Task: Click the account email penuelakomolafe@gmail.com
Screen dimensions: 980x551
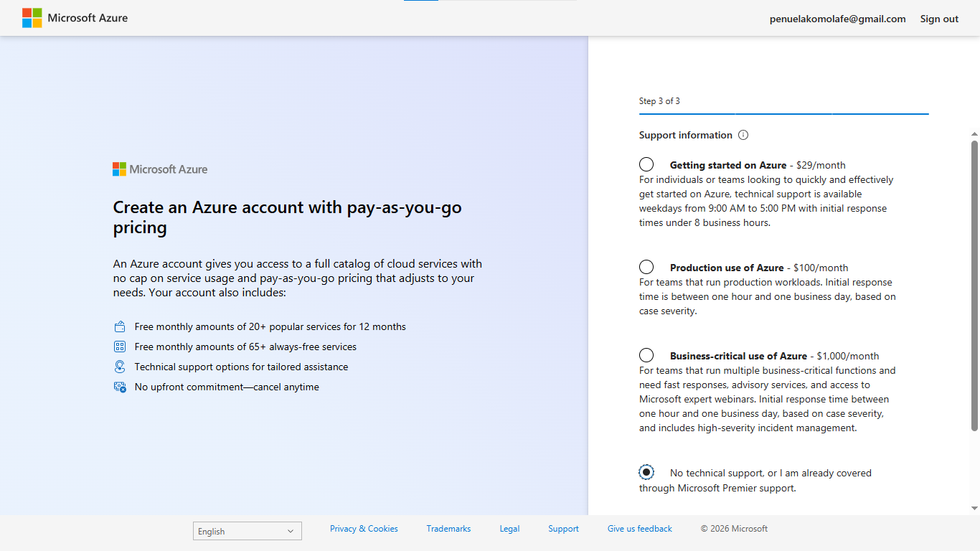Action: click(x=838, y=19)
